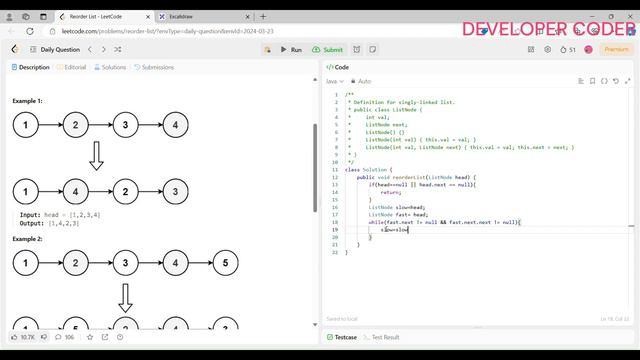This screenshot has height=360, width=640.
Task: Open the layout grid icon
Action: point(531,49)
